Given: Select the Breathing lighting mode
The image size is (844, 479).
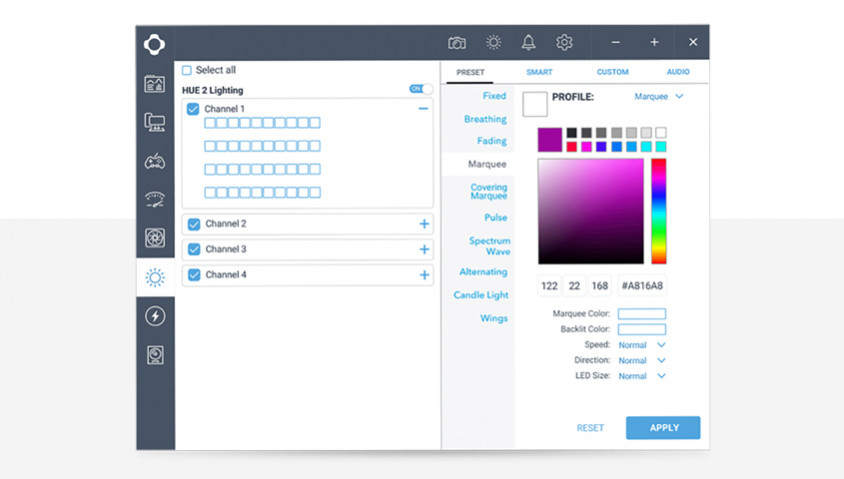Looking at the screenshot, I should [485, 119].
